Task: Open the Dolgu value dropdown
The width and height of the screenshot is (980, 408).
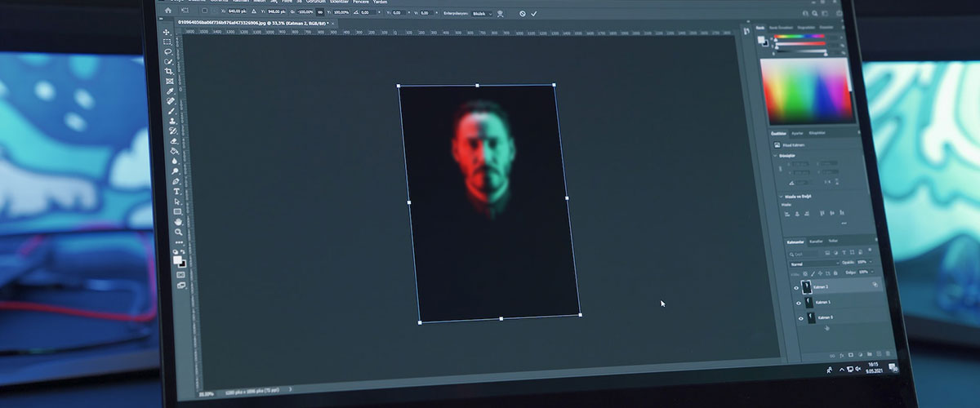Action: coord(866,272)
